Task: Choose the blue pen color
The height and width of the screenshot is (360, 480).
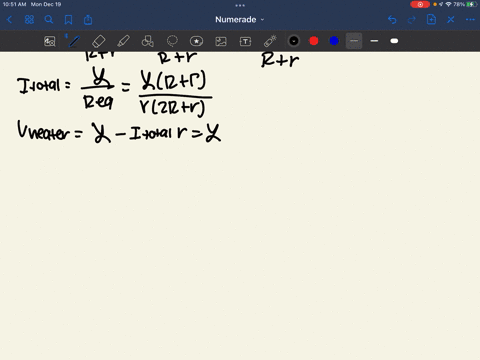Action: tap(334, 41)
